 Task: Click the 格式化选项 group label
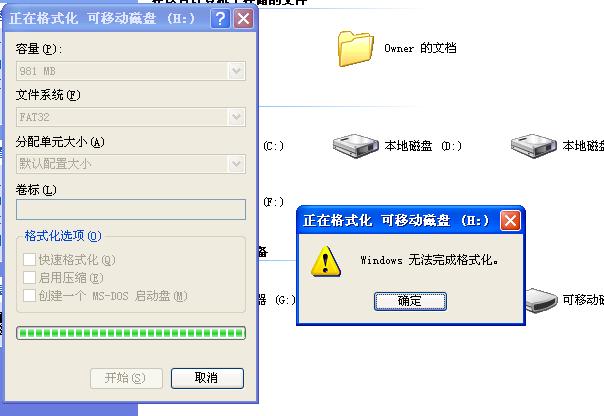[x=63, y=236]
